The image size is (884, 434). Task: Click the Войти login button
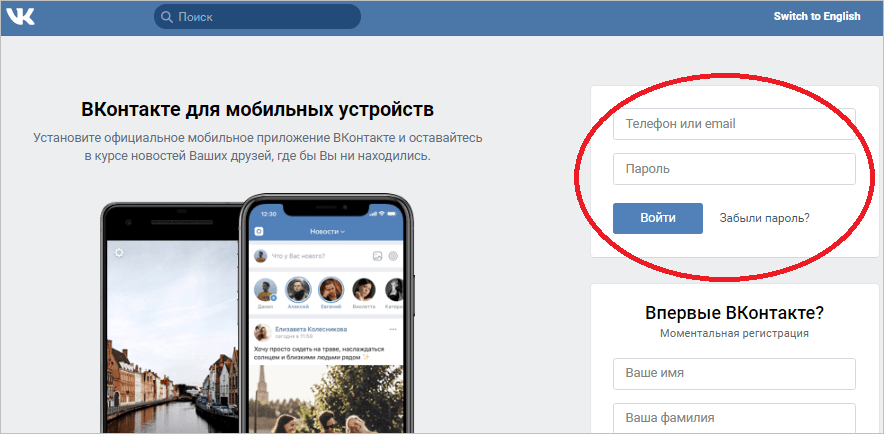click(x=658, y=218)
